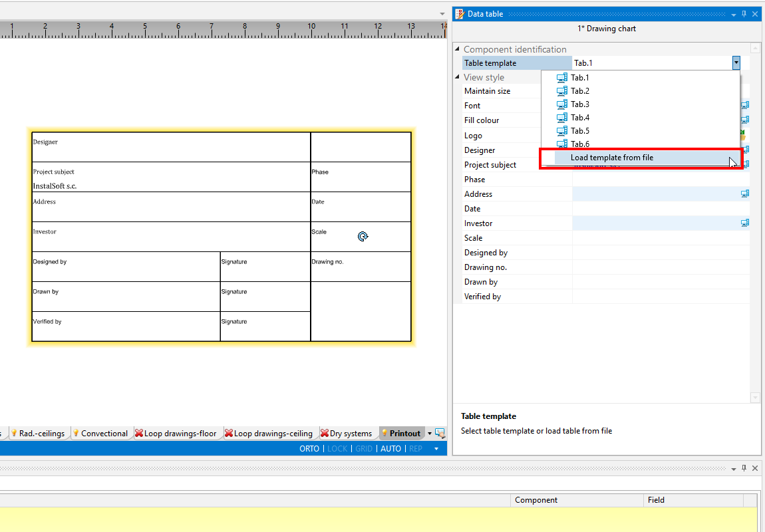Pin the Data table panel
This screenshot has width=765, height=532.
click(x=744, y=14)
